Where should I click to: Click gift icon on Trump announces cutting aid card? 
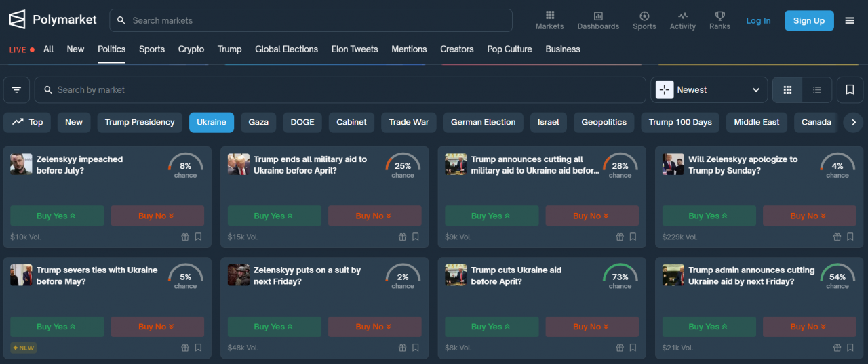(619, 237)
